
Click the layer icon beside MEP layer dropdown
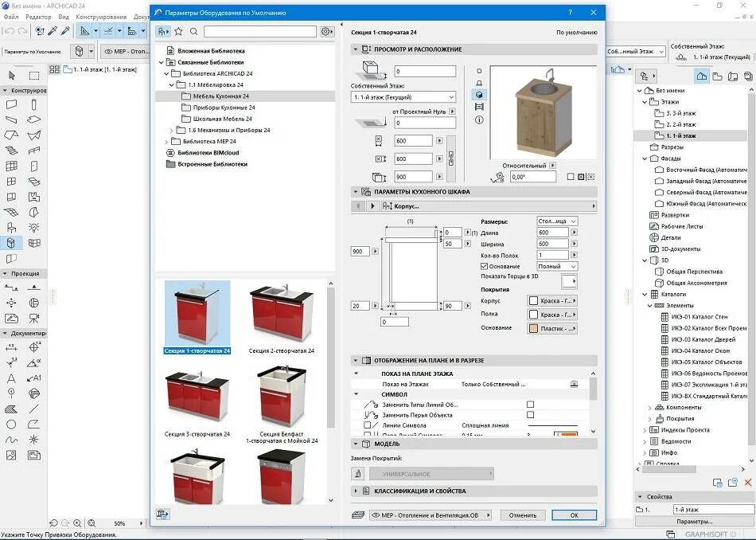(x=358, y=515)
